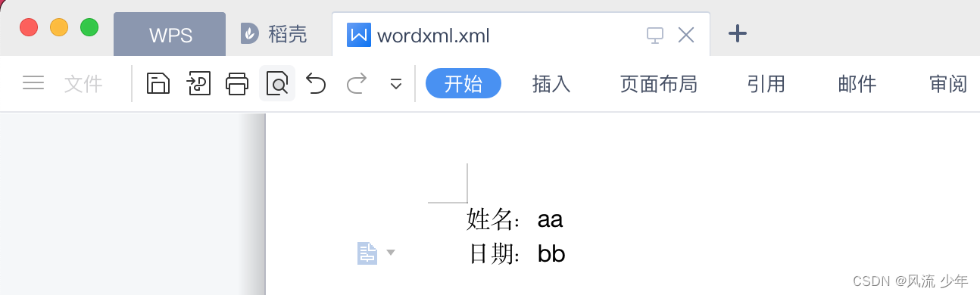The height and width of the screenshot is (295, 980).
Task: Click the text line 姓名: aa
Action: click(515, 220)
